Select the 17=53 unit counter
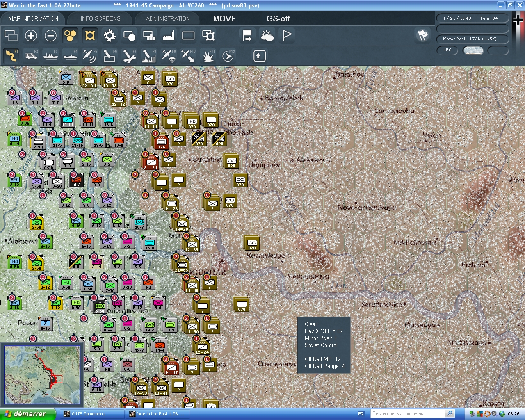This screenshot has height=420, width=525. [141, 388]
